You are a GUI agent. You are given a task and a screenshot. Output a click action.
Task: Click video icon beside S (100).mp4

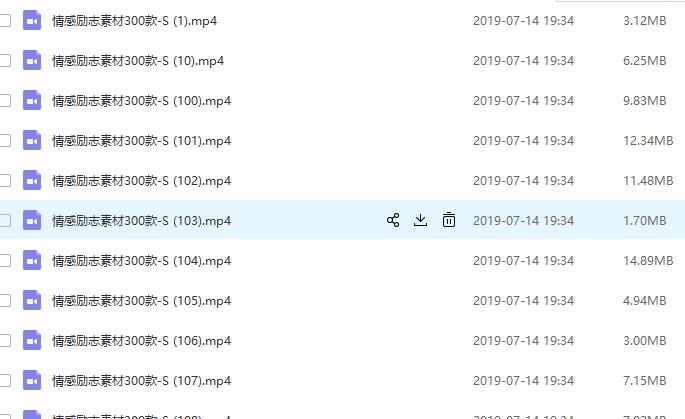tap(32, 100)
